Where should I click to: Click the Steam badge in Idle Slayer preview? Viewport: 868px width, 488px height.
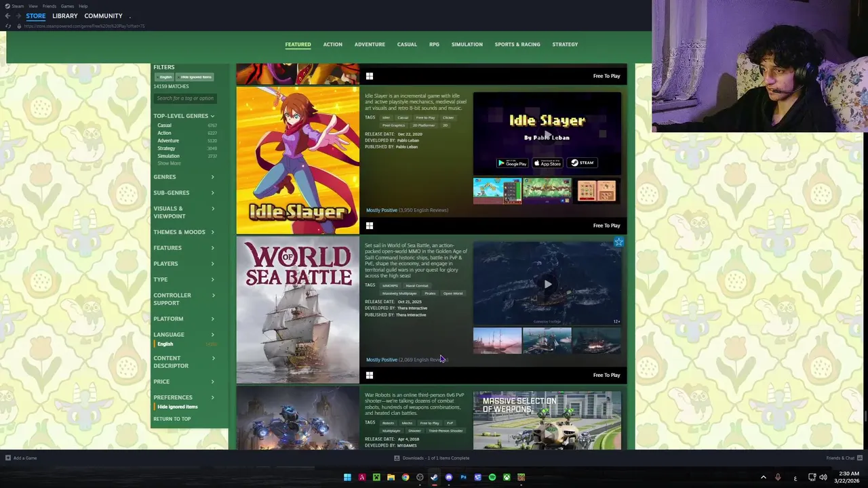point(583,163)
